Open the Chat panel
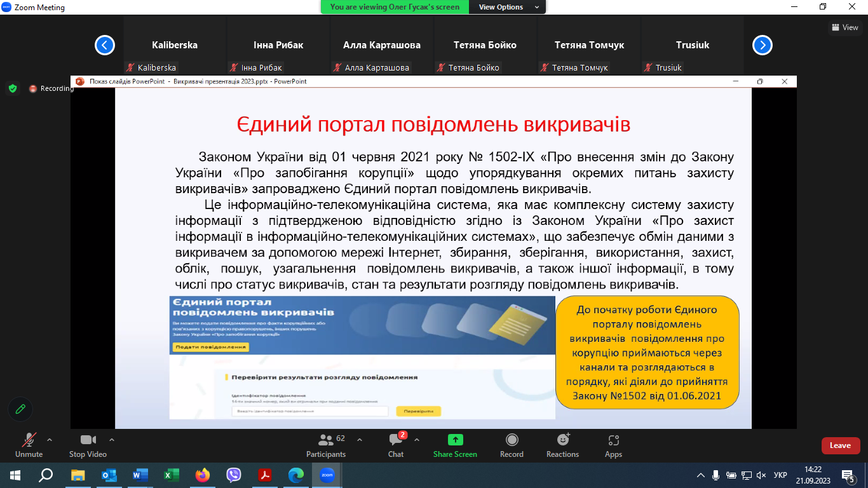This screenshot has height=488, width=868. [396, 445]
